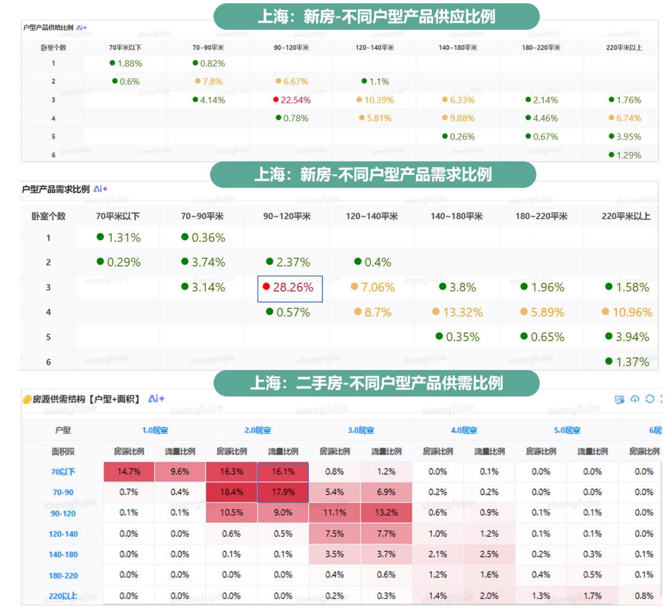
Task: Click the 2.37% cell in demand table
Action: point(288,262)
